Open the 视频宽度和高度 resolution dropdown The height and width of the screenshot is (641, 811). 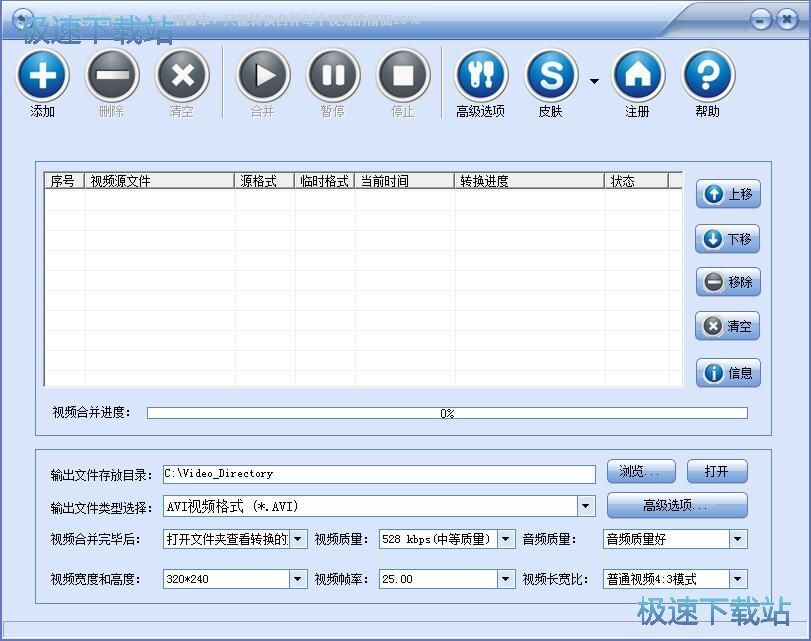[298, 579]
